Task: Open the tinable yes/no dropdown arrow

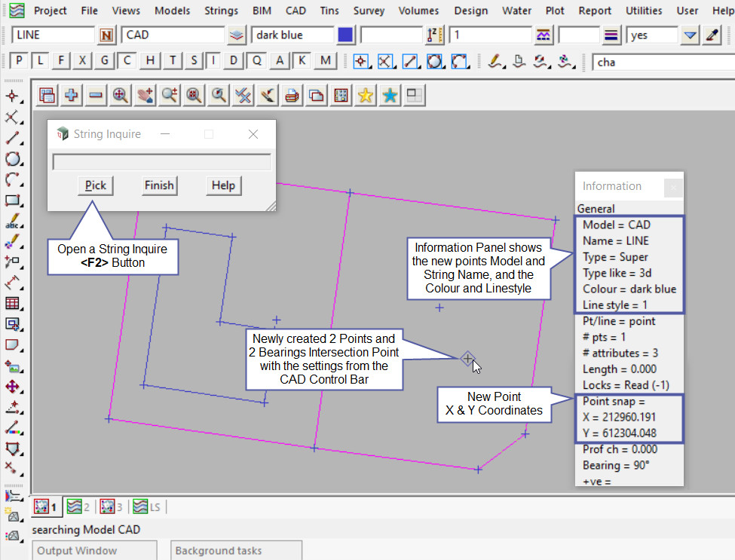Action: (689, 35)
